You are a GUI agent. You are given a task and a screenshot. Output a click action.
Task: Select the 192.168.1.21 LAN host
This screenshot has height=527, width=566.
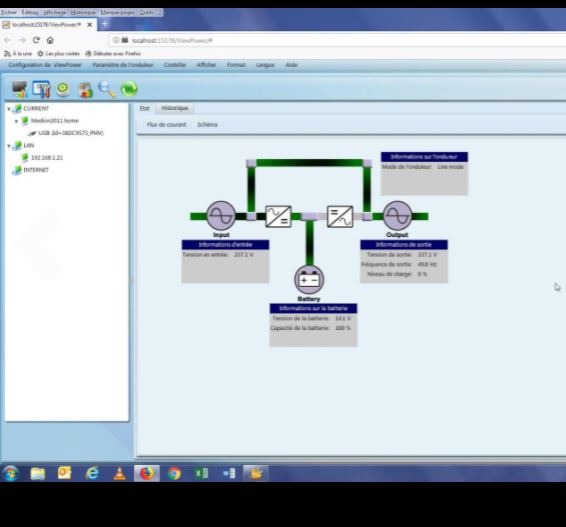click(47, 158)
